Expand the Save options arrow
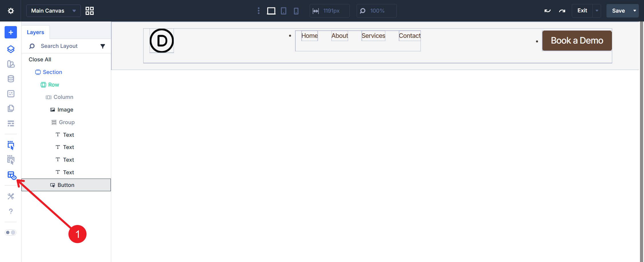 pyautogui.click(x=635, y=11)
